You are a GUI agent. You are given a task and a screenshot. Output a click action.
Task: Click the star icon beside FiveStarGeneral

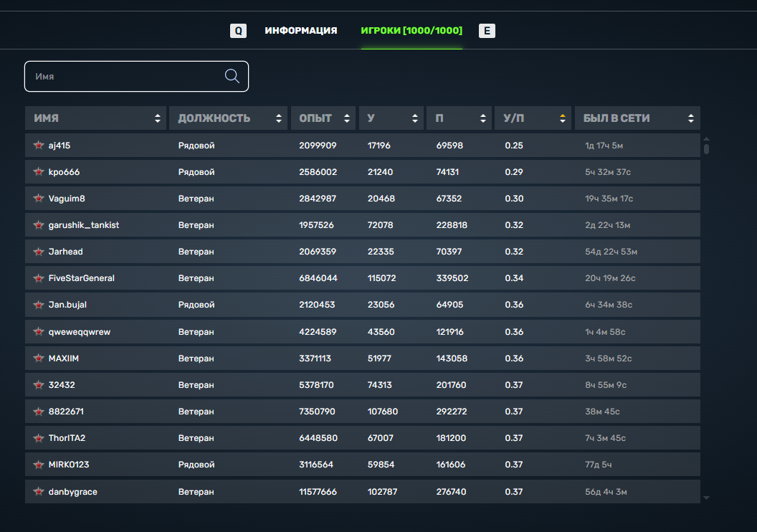(x=39, y=277)
